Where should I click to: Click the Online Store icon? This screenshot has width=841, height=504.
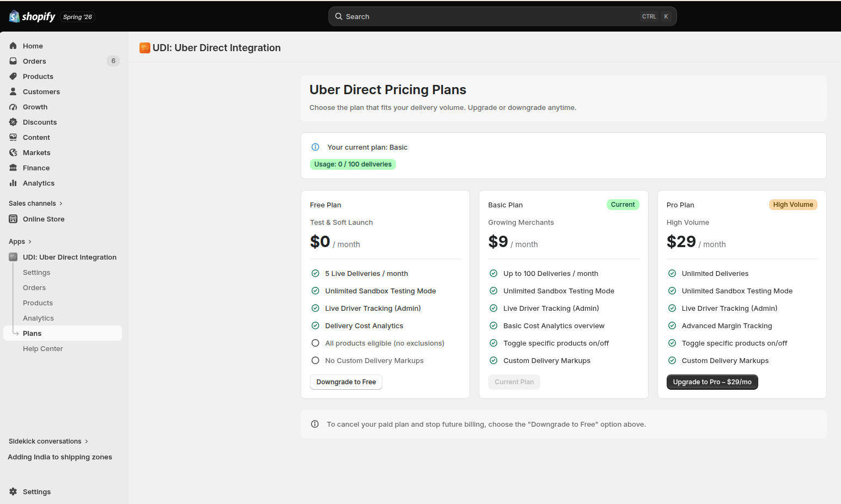tap(13, 219)
